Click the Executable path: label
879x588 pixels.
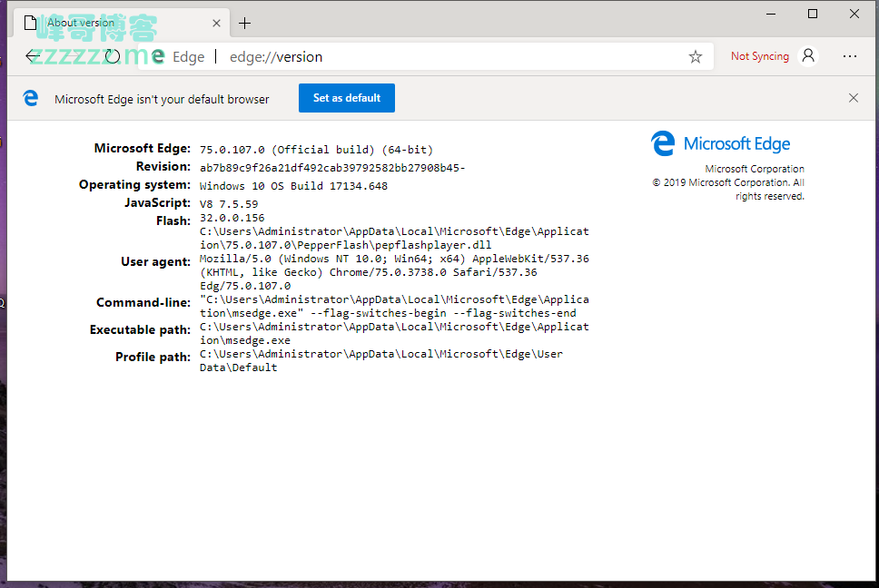[140, 329]
